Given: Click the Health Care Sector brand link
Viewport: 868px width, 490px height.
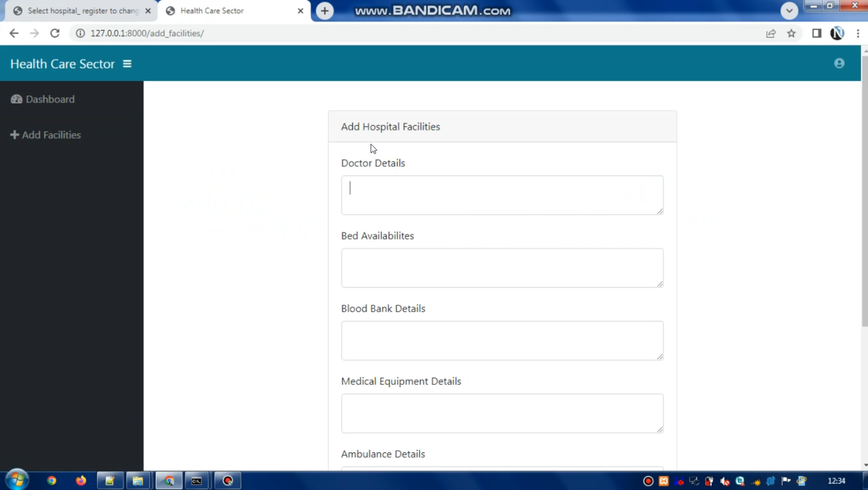Looking at the screenshot, I should [x=62, y=64].
